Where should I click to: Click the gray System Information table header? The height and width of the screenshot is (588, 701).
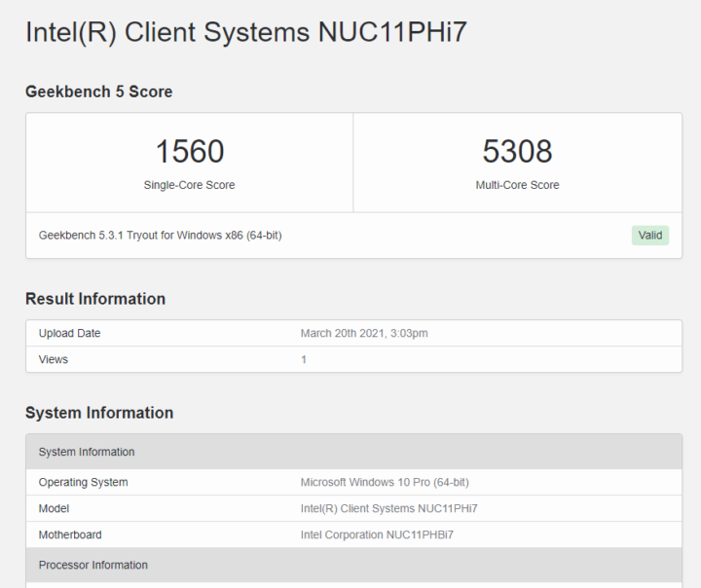click(354, 452)
